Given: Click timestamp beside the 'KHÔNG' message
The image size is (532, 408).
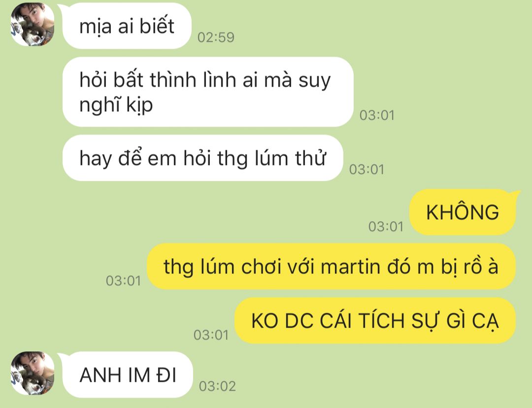Looking at the screenshot, I should click(386, 227).
